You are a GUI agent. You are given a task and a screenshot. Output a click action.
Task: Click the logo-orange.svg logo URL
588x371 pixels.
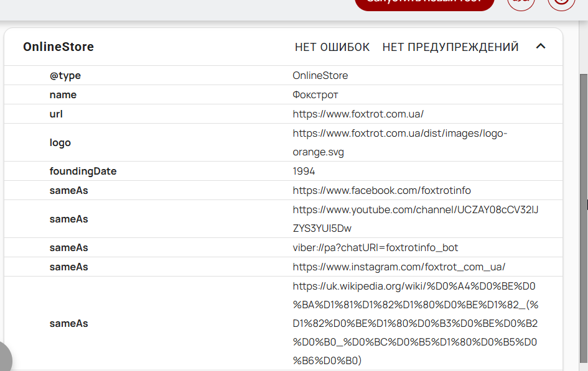pyautogui.click(x=399, y=143)
